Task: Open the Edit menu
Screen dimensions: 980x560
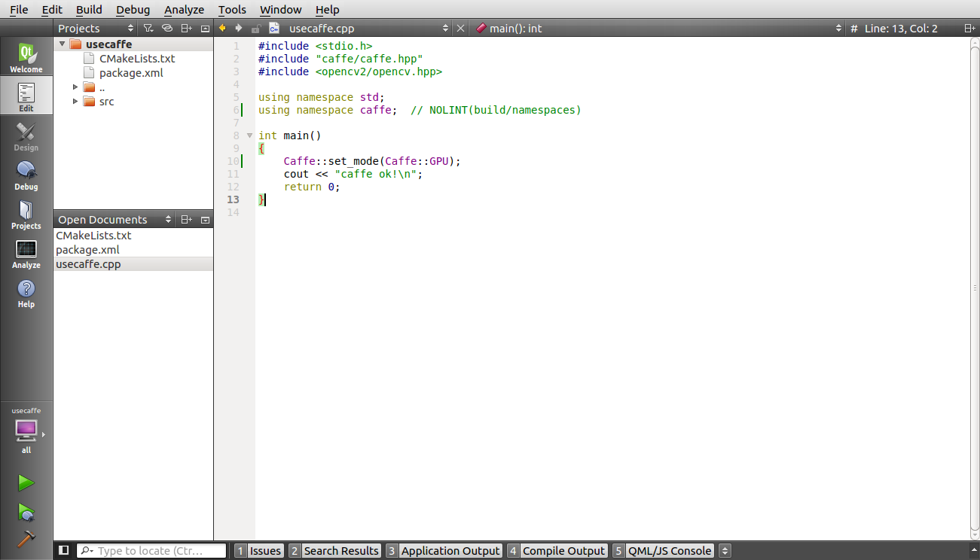Action: click(52, 10)
